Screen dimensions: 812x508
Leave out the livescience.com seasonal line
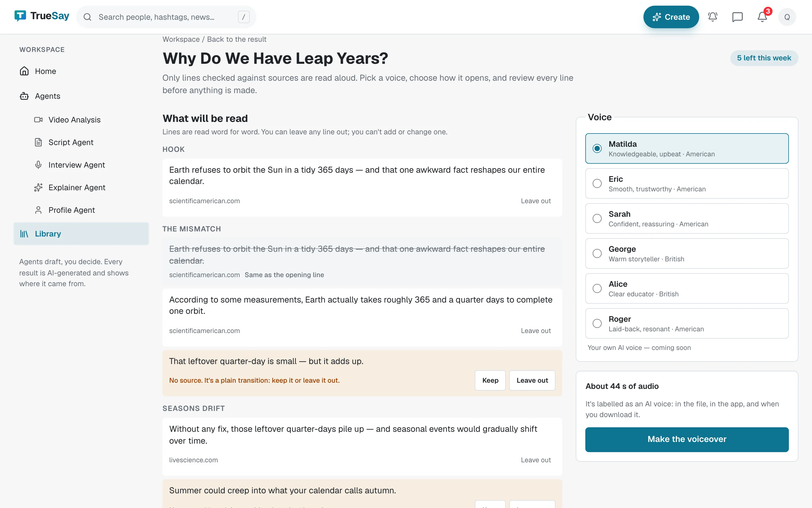535,460
